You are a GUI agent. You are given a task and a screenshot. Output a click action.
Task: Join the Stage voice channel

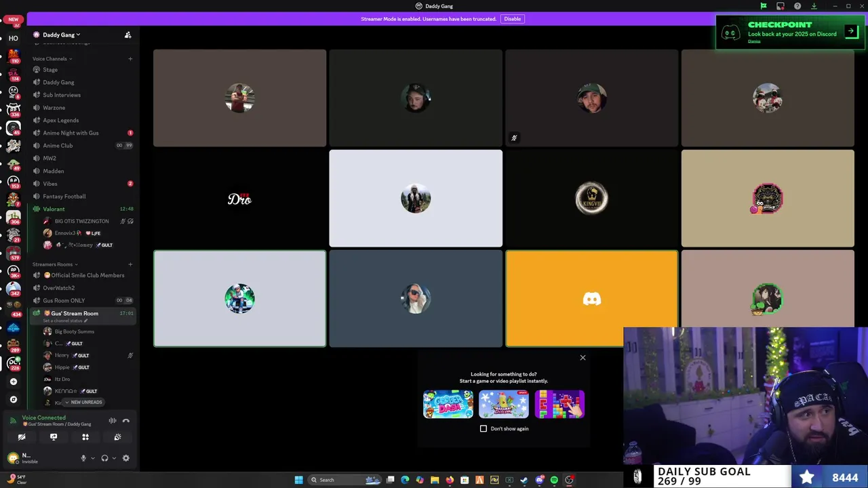[x=83, y=70]
